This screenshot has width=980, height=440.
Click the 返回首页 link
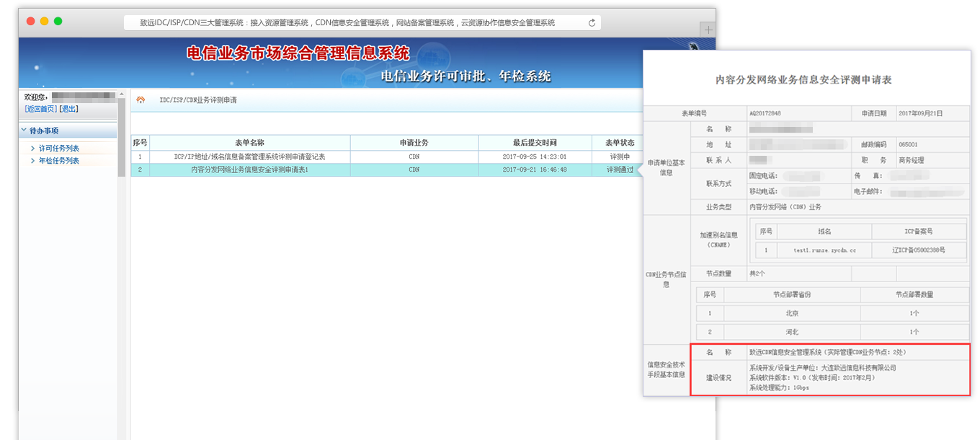[x=40, y=109]
